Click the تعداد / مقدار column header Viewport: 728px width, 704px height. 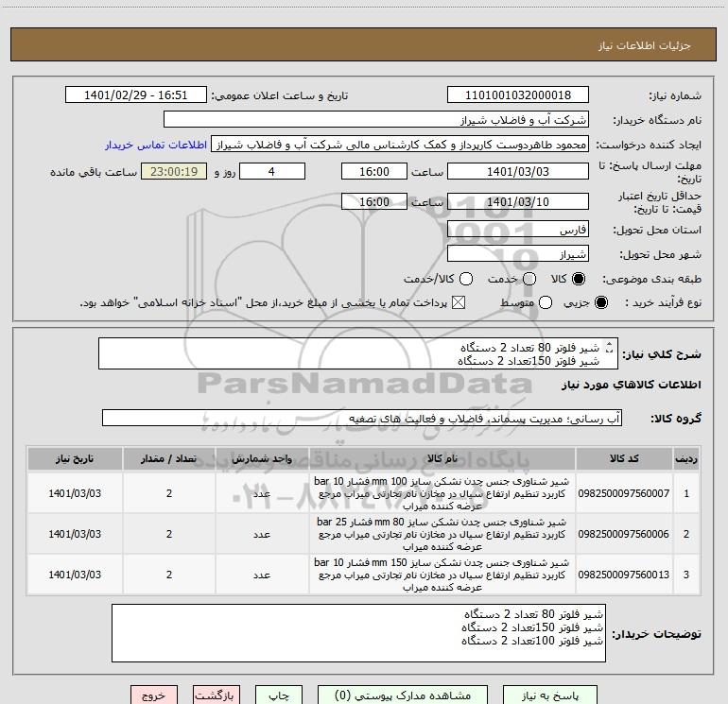(169, 458)
